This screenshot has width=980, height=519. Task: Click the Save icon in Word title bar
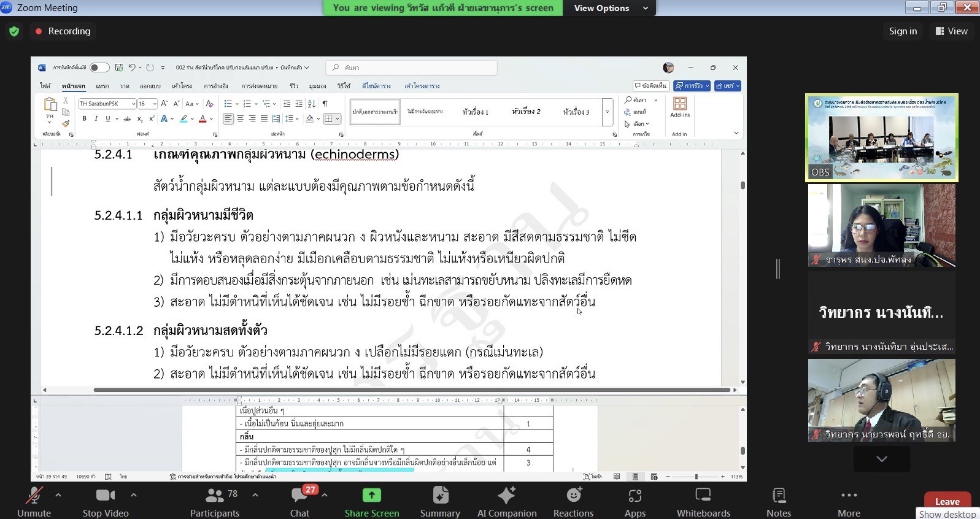click(119, 67)
